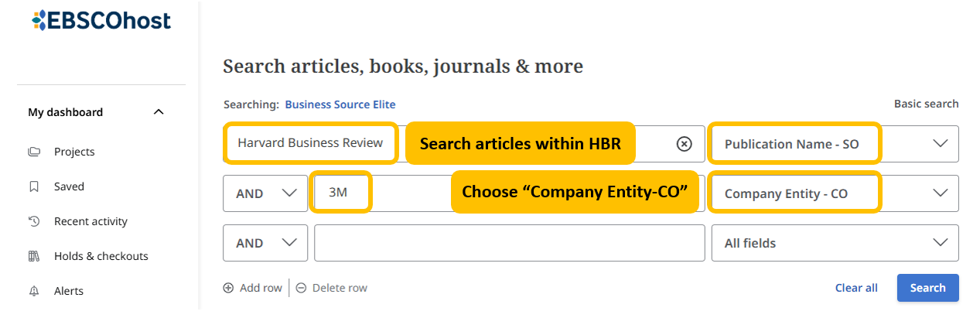Click Holds & checkouts books icon
This screenshot has height=318, width=980.
pos(34,256)
